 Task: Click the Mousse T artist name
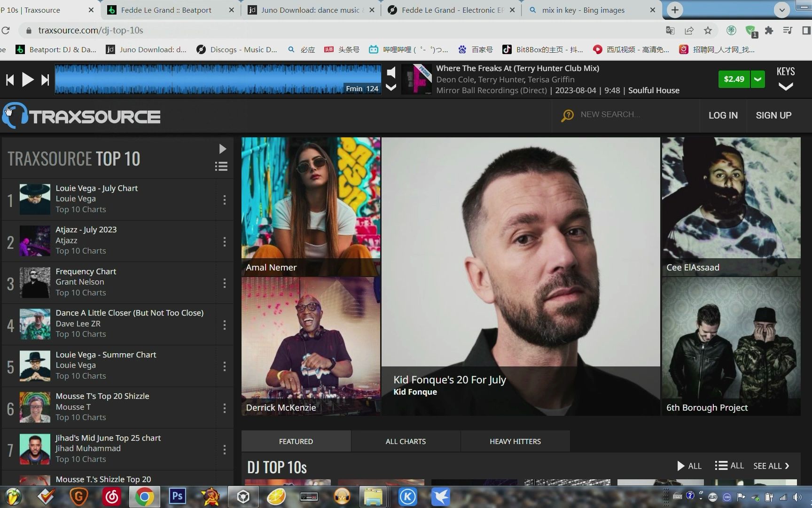(73, 407)
